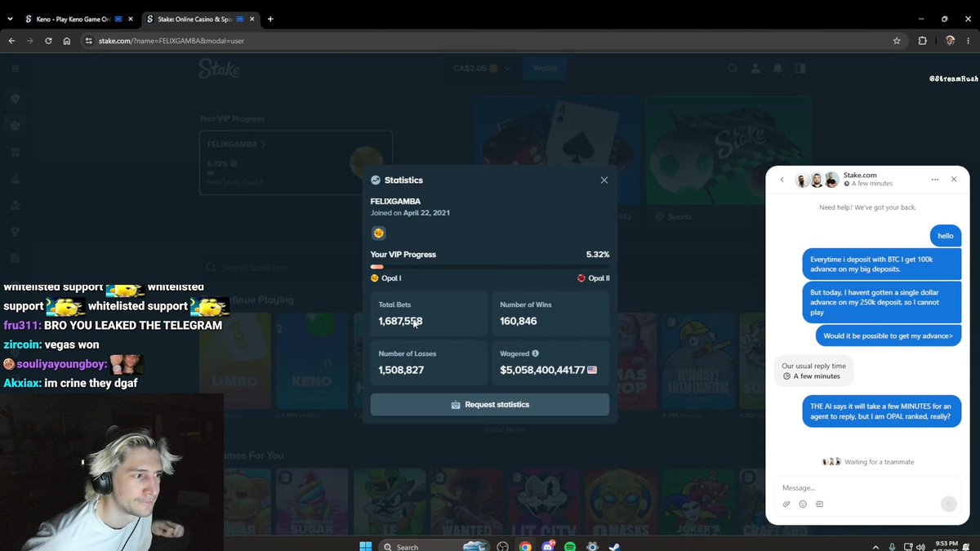Click the site information icon in address bar
The width and height of the screenshot is (980, 551).
tap(88, 41)
